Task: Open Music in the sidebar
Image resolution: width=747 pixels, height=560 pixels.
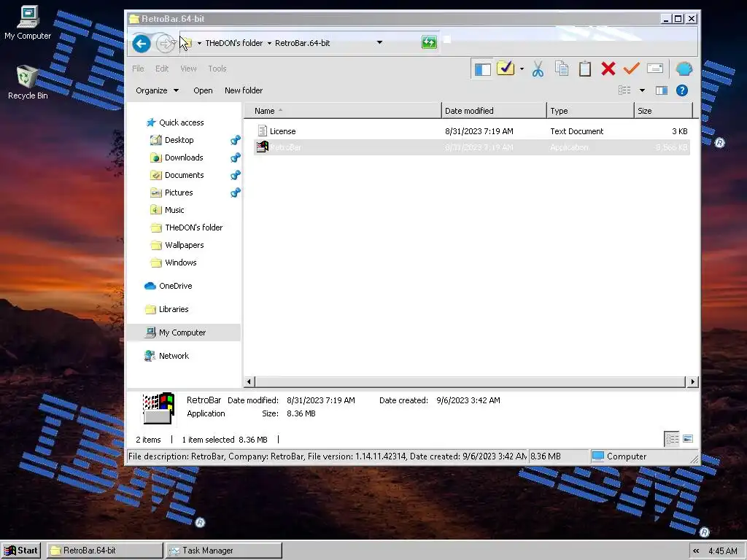Action: [x=174, y=210]
